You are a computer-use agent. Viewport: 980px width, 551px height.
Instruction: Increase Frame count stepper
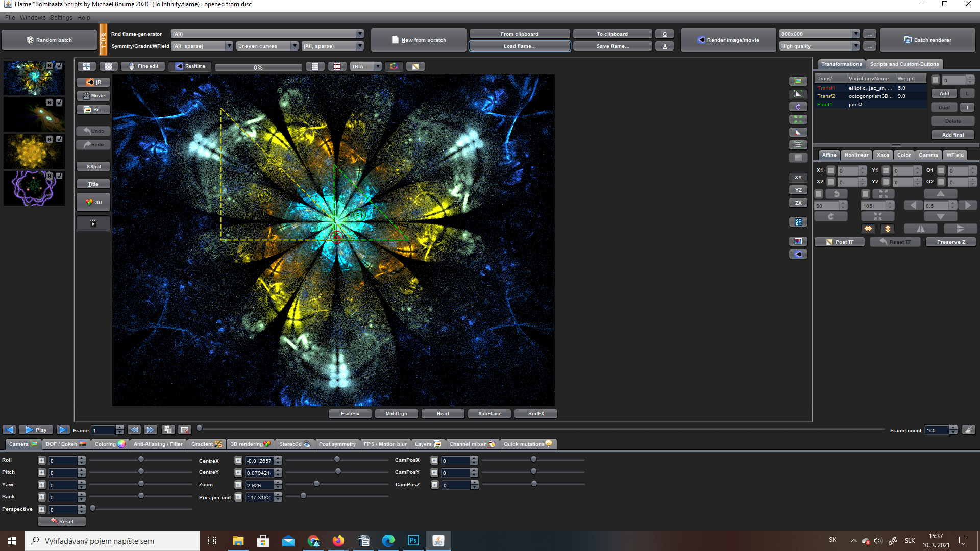[x=953, y=428]
